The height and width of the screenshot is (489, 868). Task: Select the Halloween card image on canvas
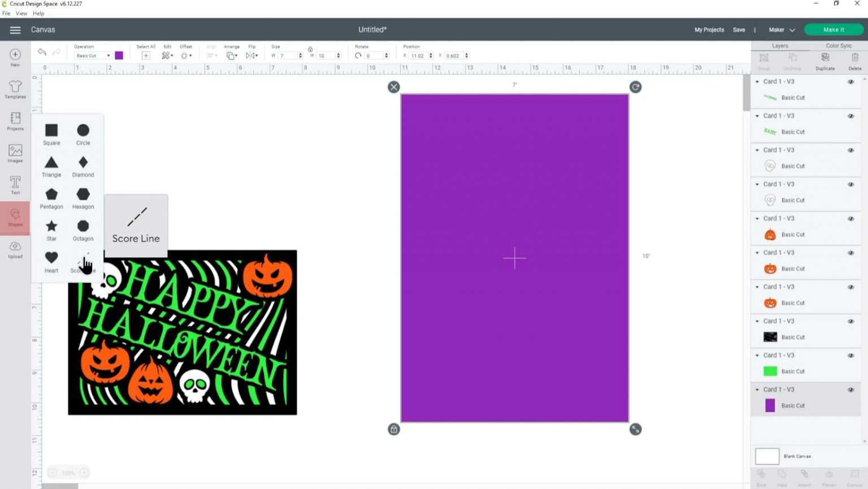pos(183,332)
